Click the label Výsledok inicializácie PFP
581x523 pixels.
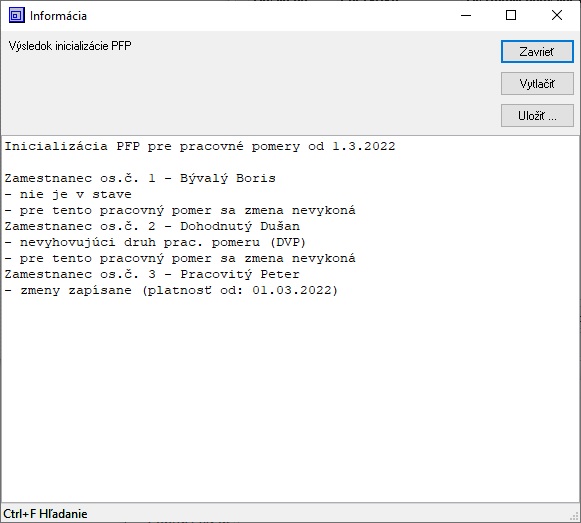tap(70, 46)
